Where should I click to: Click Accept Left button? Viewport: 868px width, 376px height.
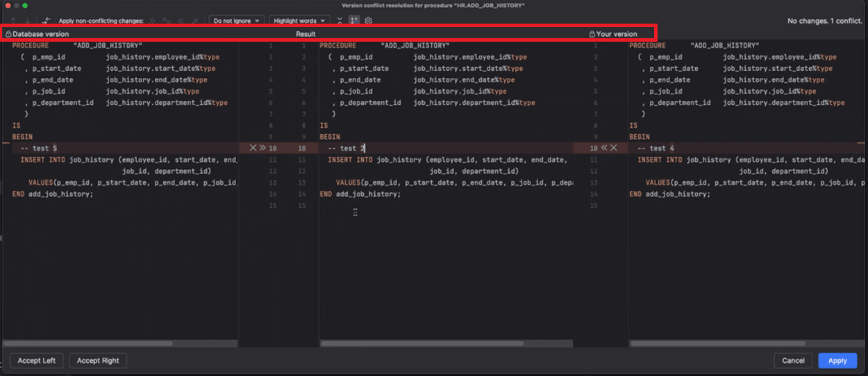point(37,361)
